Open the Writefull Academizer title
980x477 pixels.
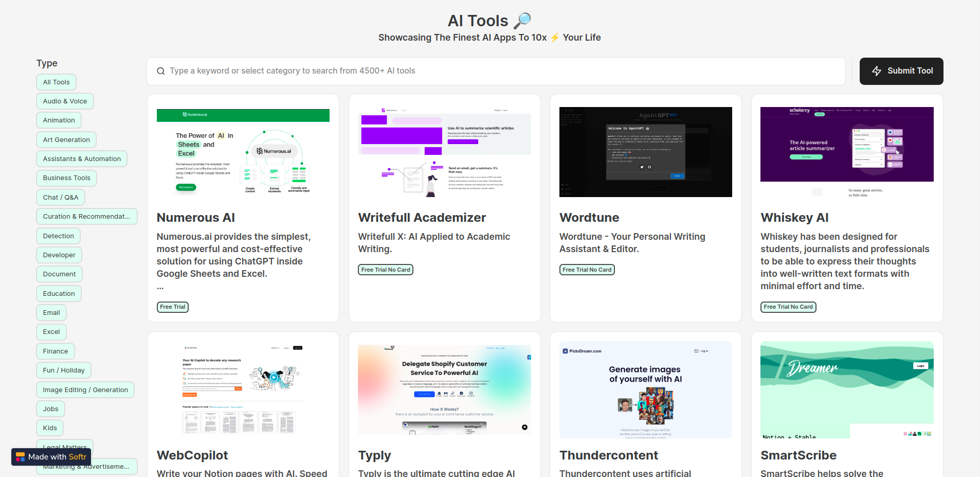pyautogui.click(x=422, y=218)
